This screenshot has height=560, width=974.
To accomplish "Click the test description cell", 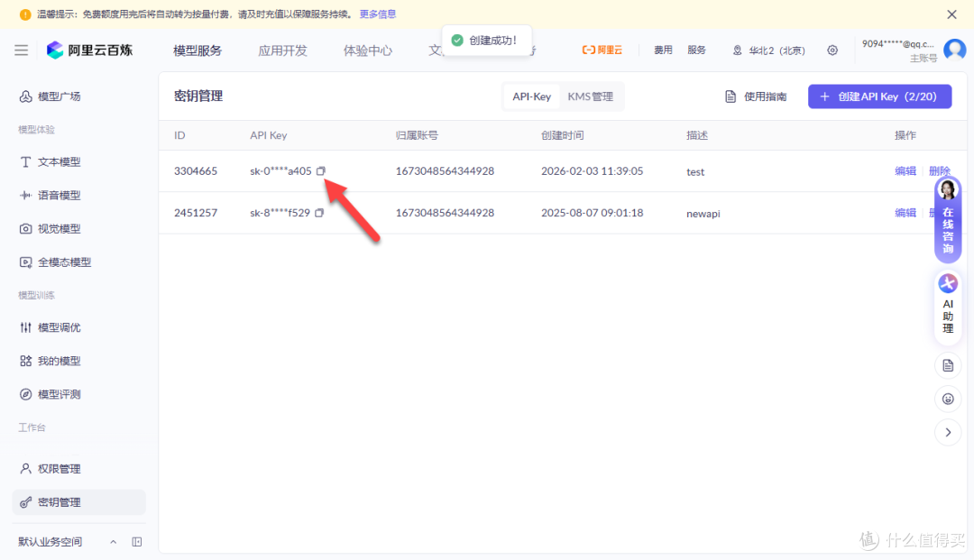I will [x=695, y=172].
